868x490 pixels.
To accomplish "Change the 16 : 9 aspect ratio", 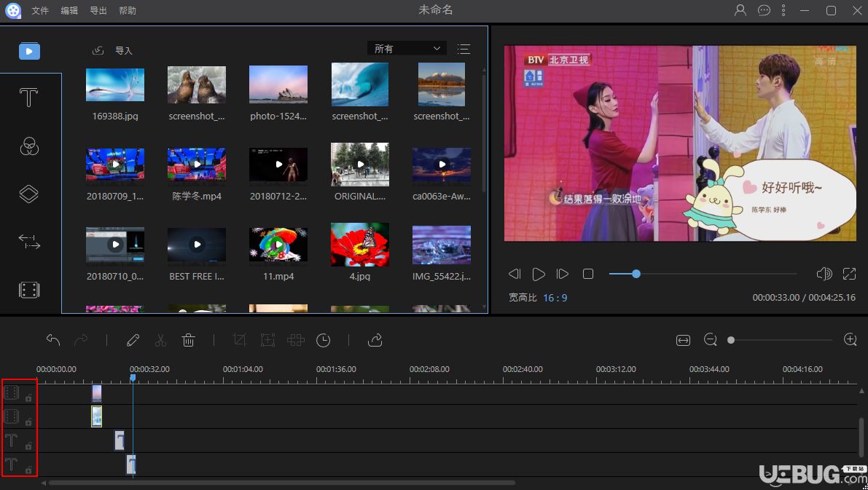I will (x=555, y=298).
